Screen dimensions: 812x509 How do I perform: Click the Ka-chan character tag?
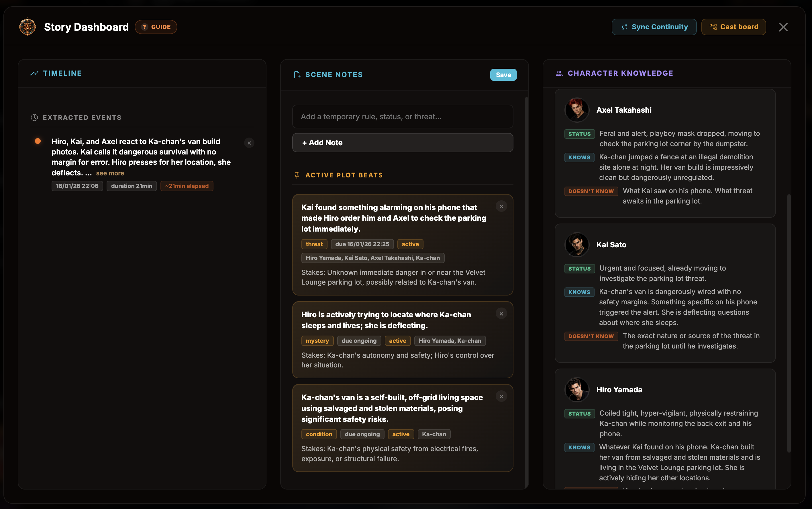(x=434, y=434)
